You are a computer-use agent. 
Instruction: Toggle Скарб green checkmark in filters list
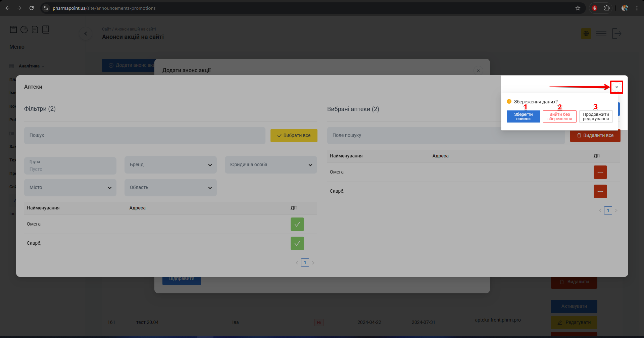pos(297,243)
